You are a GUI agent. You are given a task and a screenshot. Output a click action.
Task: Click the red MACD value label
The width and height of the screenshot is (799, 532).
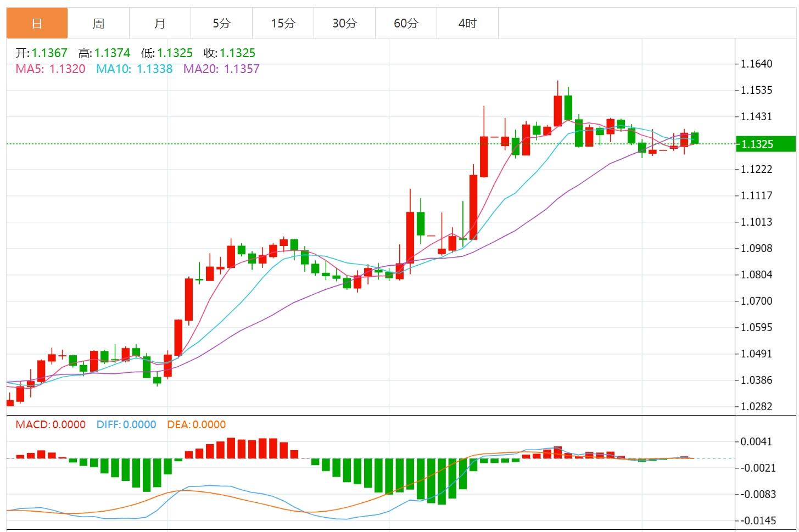[x=51, y=424]
